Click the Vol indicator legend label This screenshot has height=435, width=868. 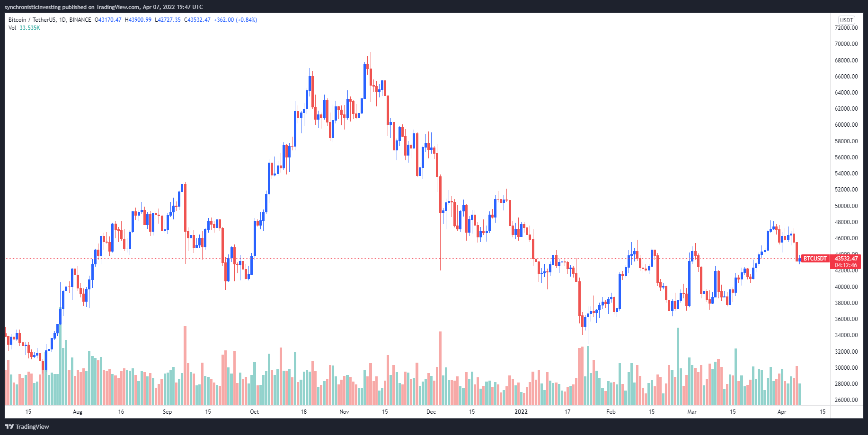[x=12, y=28]
